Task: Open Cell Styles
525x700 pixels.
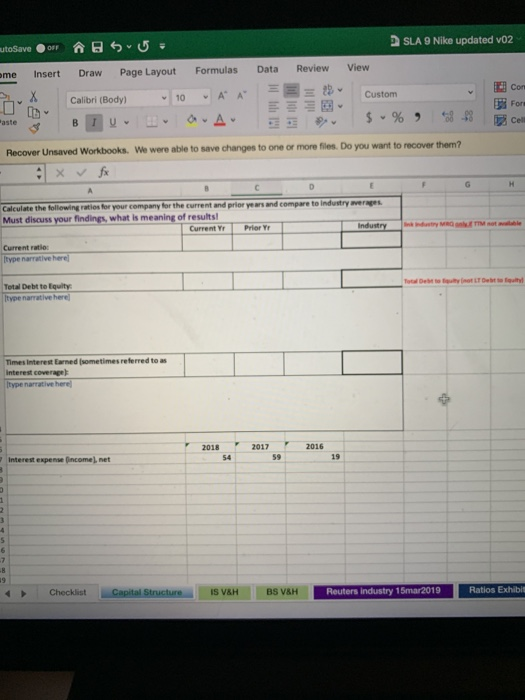Action: [509, 120]
